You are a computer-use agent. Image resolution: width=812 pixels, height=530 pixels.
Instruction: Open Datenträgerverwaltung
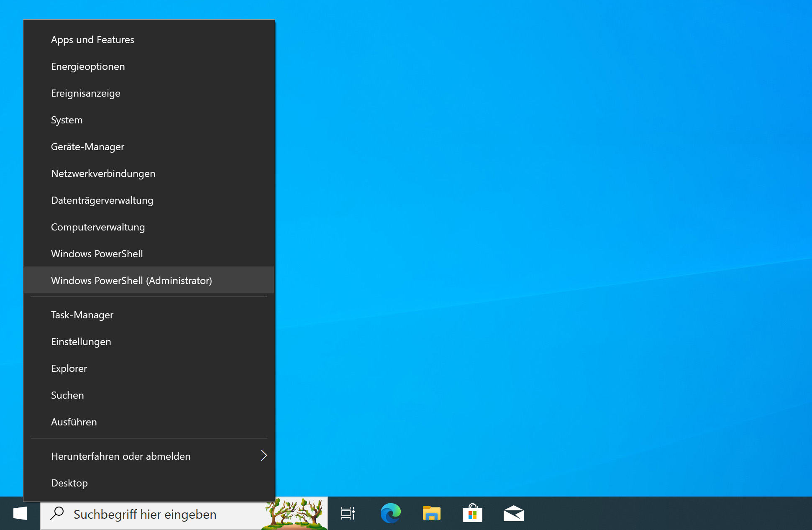(149, 200)
